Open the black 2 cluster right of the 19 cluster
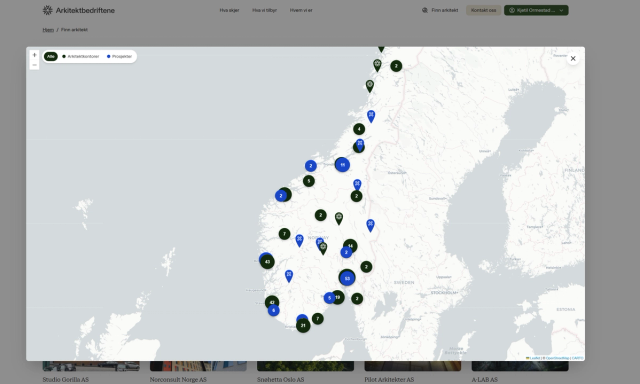 [x=357, y=299]
